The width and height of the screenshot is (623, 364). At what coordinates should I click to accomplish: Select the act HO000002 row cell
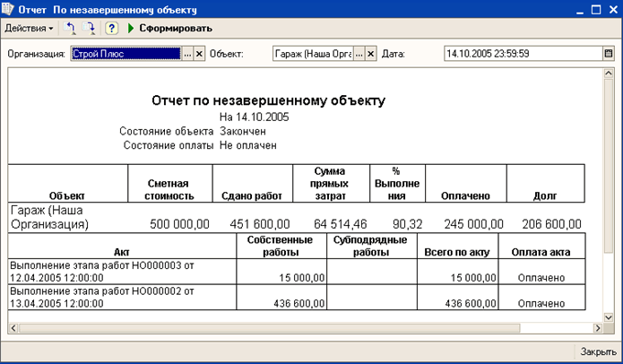coord(122,298)
